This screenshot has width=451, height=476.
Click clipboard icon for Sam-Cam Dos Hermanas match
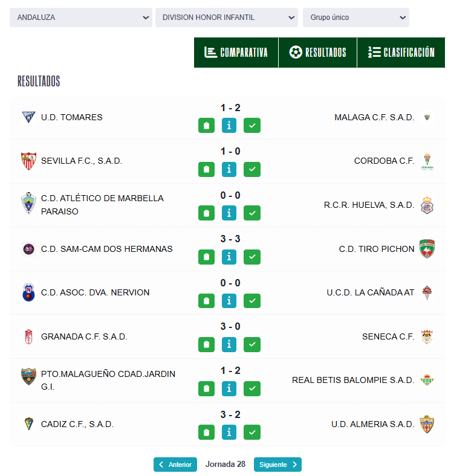coord(206,257)
